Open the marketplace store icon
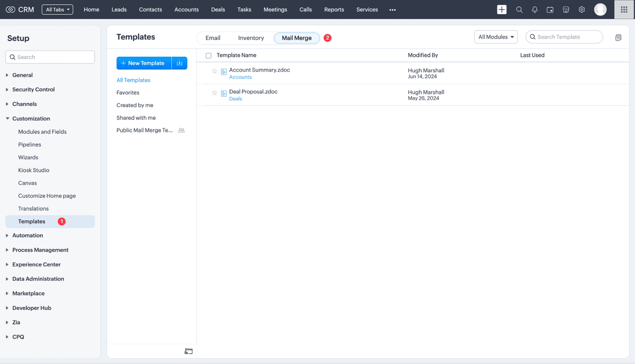The height and width of the screenshot is (364, 635). point(566,10)
